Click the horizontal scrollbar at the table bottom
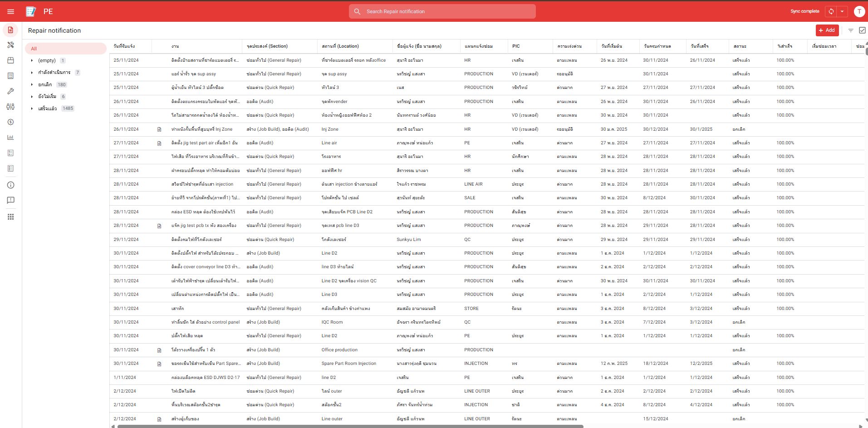Image resolution: width=868 pixels, height=428 pixels. pyautogui.click(x=350, y=426)
